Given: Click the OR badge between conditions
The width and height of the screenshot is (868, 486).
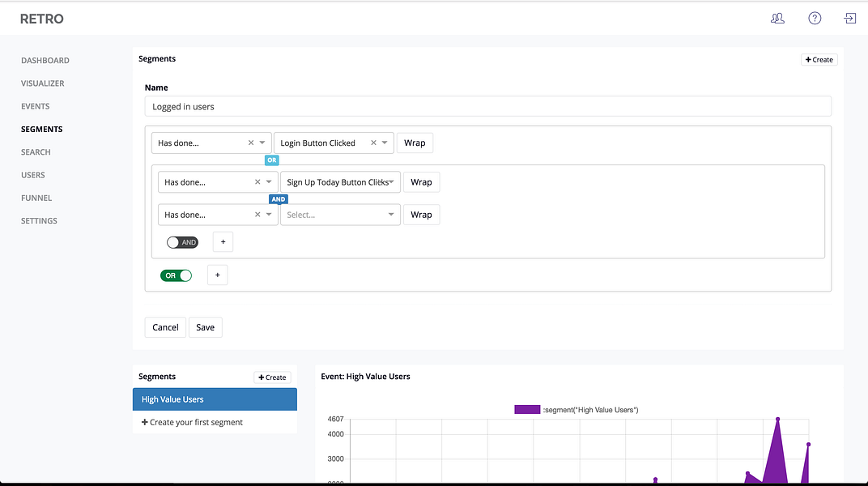Looking at the screenshot, I should [x=272, y=160].
